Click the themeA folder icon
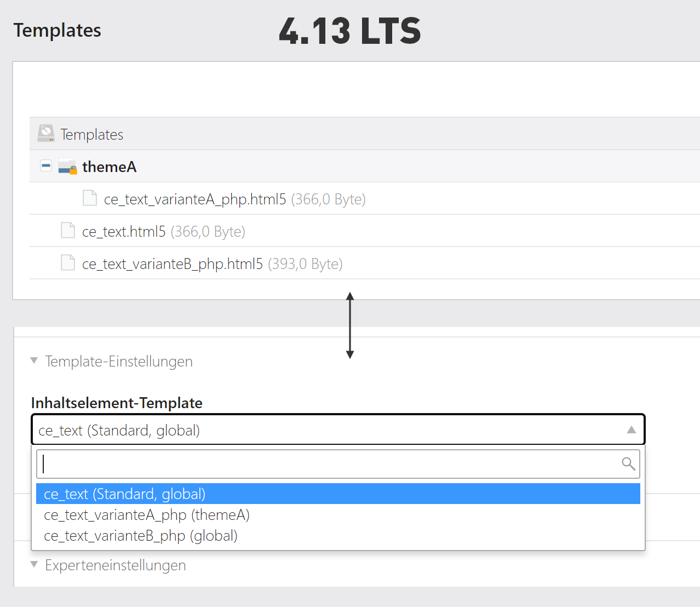 point(67,166)
